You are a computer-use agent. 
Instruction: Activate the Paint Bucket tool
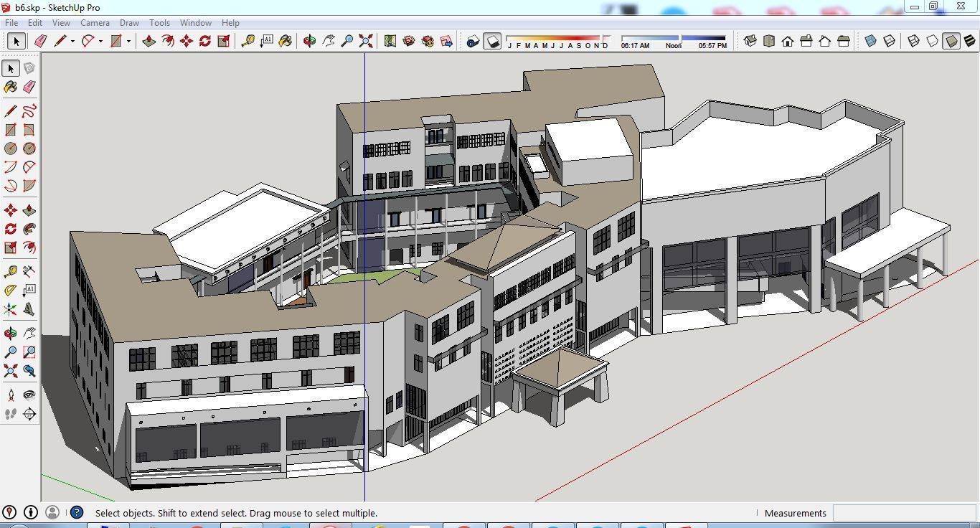tap(287, 41)
